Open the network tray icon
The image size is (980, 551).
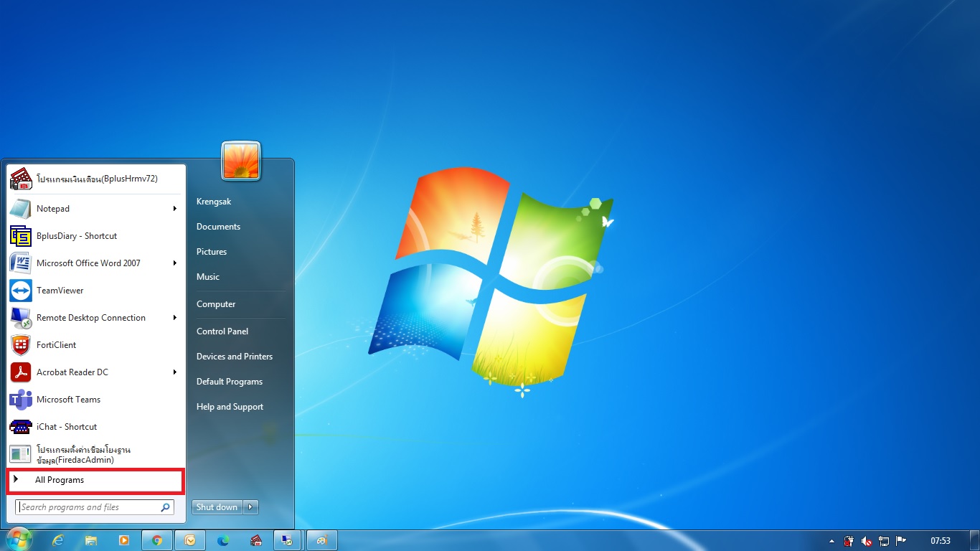884,541
